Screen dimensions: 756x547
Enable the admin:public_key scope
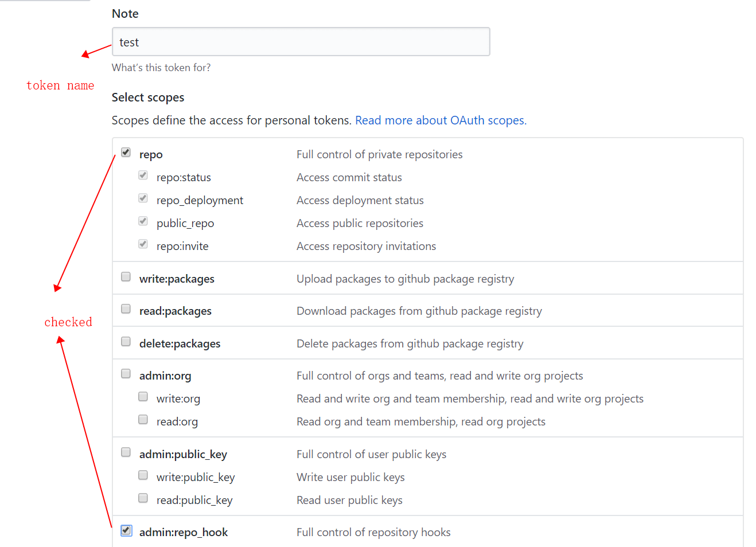click(126, 452)
